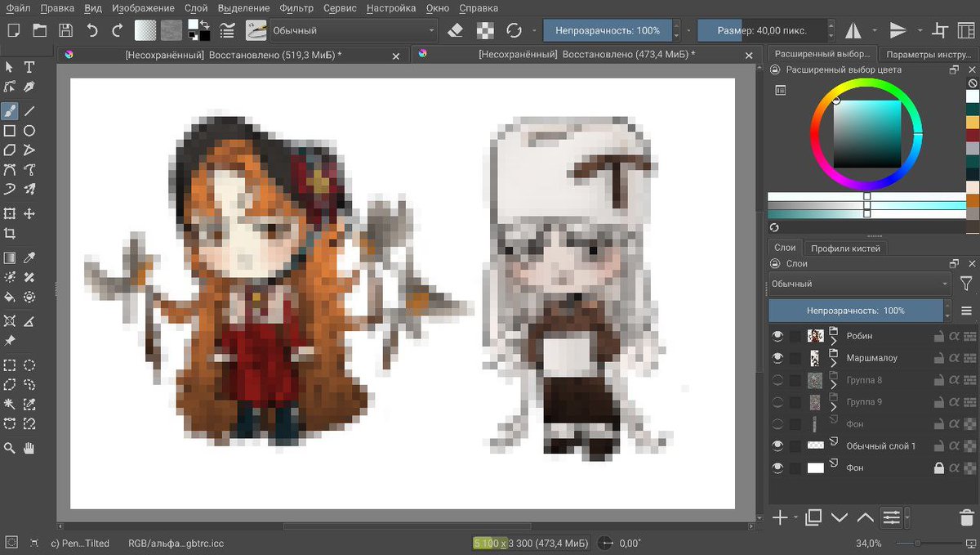Click the Open file folder icon
The image size is (980, 555).
[x=39, y=30]
